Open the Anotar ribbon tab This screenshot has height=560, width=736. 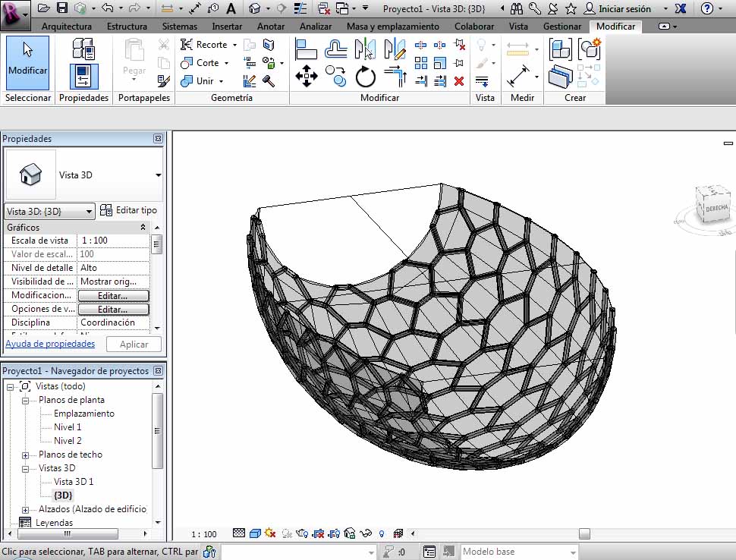pyautogui.click(x=270, y=26)
